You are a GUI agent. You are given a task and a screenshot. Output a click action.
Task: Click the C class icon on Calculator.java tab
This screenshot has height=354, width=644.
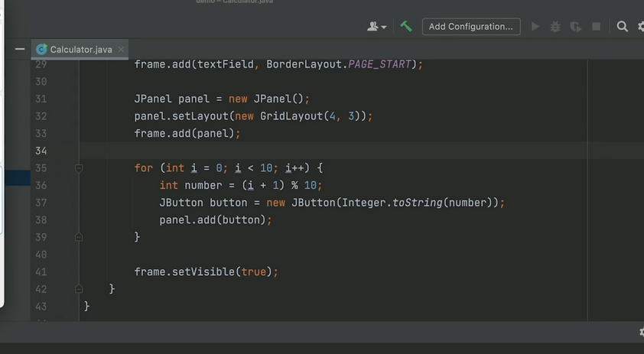point(41,49)
